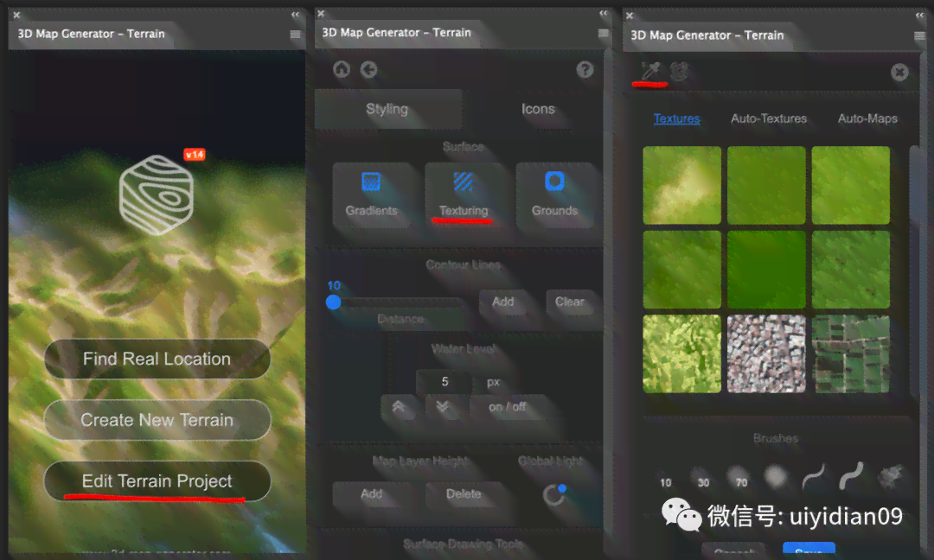Select the splatter brush

pos(891,477)
